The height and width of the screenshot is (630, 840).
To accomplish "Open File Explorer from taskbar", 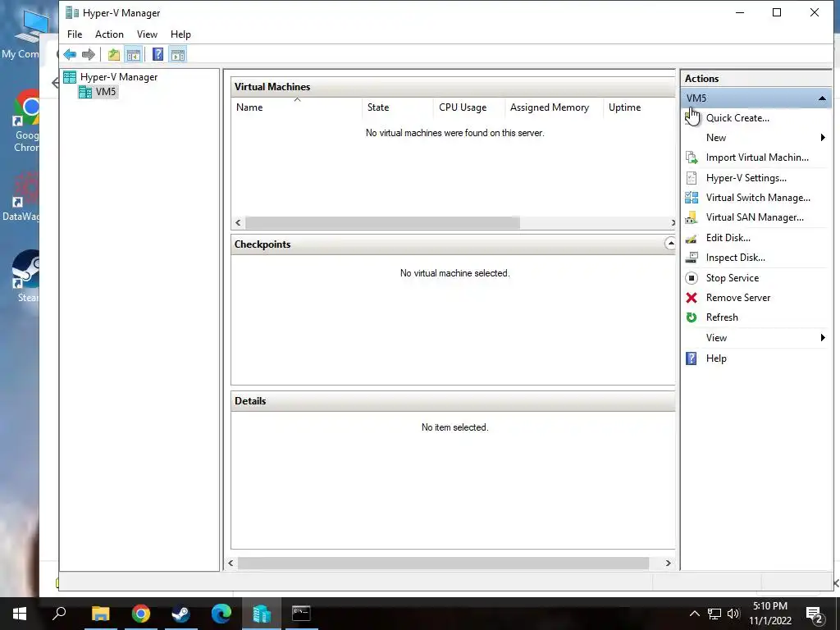I will 100,614.
